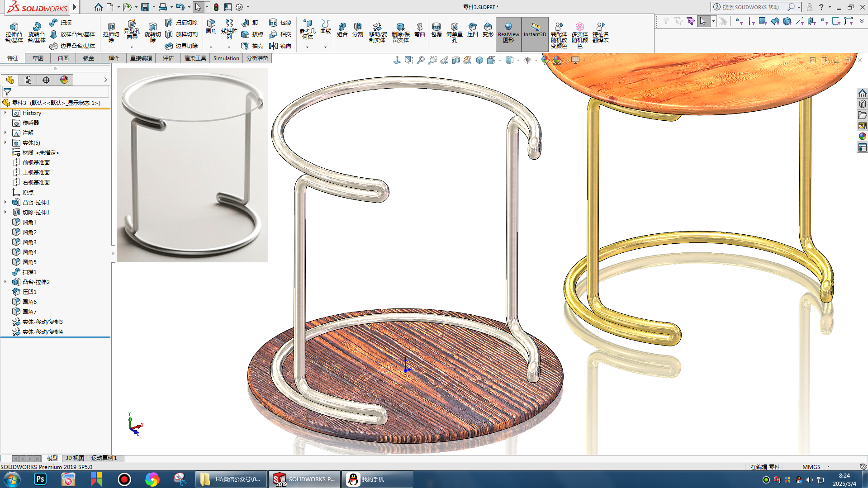
Task: Open the Simulation ribbon tab
Action: pos(226,58)
